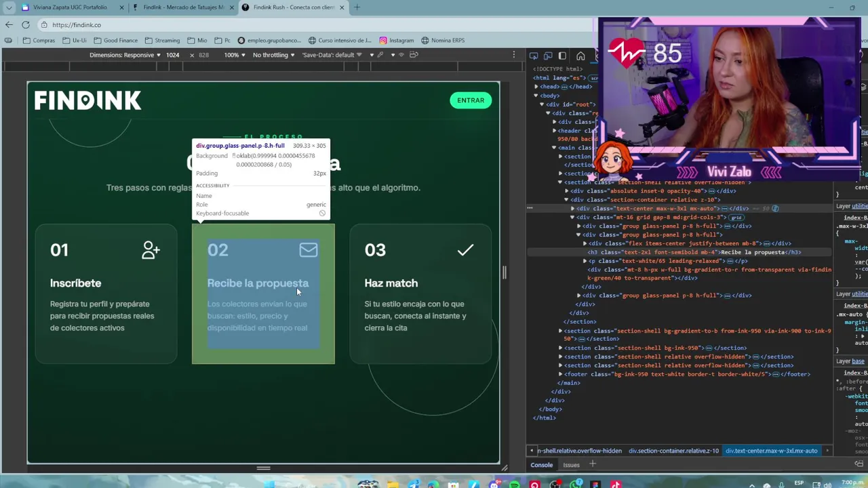This screenshot has height=488, width=868.
Task: Open the bookmarks tab groups icon
Action: [8, 40]
